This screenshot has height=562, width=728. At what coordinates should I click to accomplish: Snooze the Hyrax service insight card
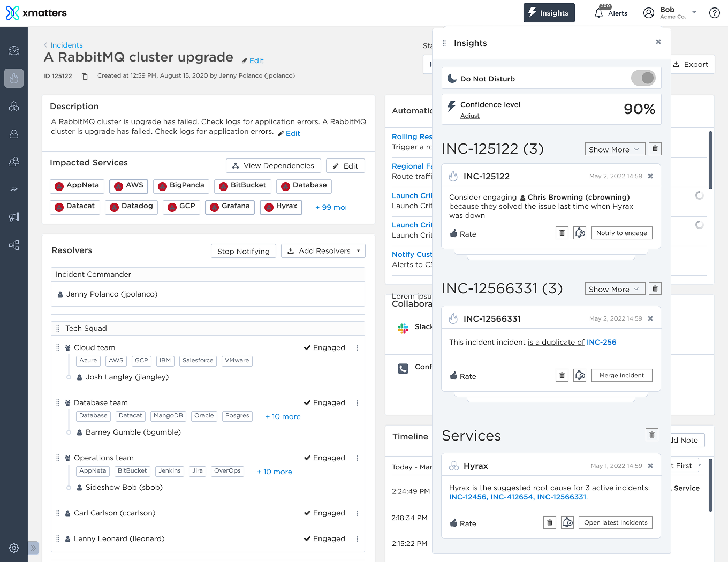pos(567,522)
